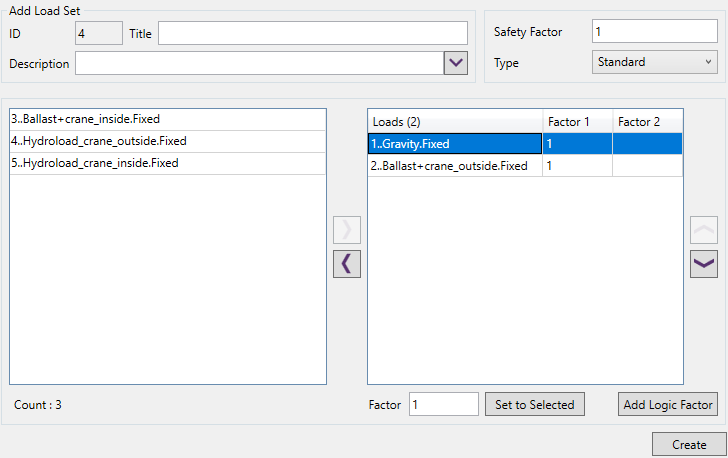The width and height of the screenshot is (728, 458).
Task: Click the Add Logic Factor button
Action: [x=668, y=405]
